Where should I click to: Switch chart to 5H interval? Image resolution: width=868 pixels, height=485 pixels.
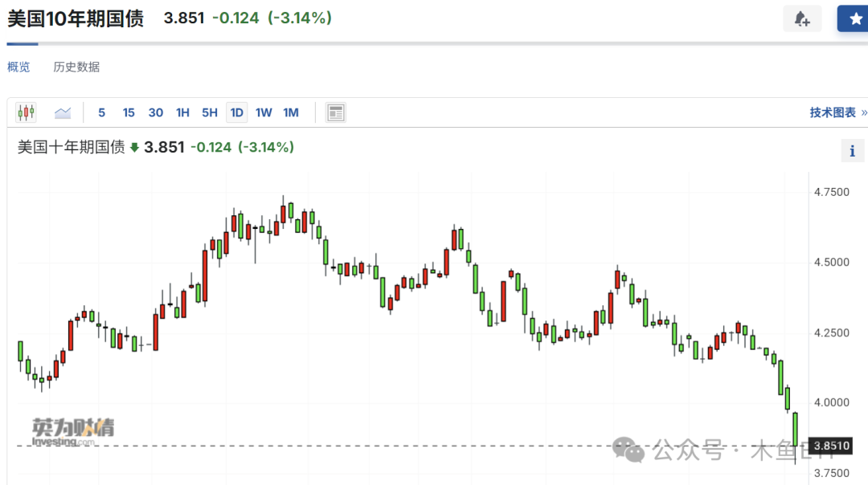209,112
